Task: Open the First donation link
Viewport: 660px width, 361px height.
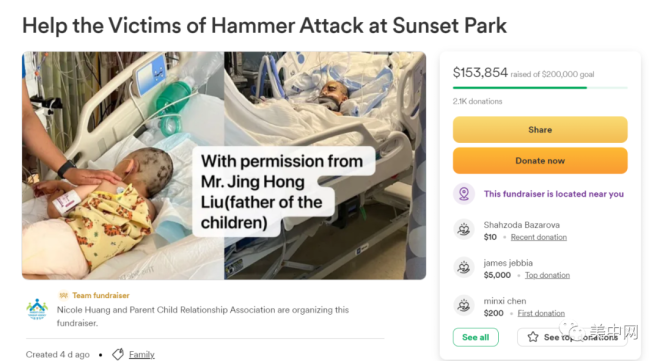Action: tap(541, 313)
